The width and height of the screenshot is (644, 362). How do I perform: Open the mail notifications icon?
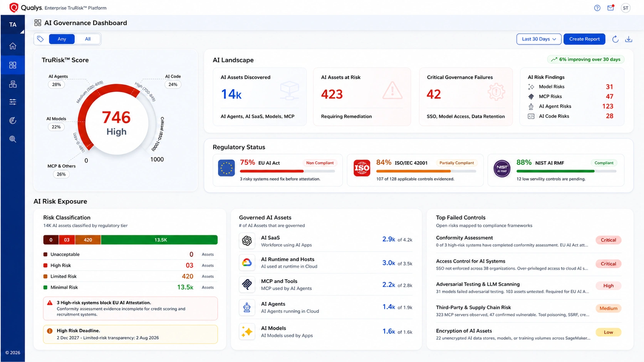[611, 8]
